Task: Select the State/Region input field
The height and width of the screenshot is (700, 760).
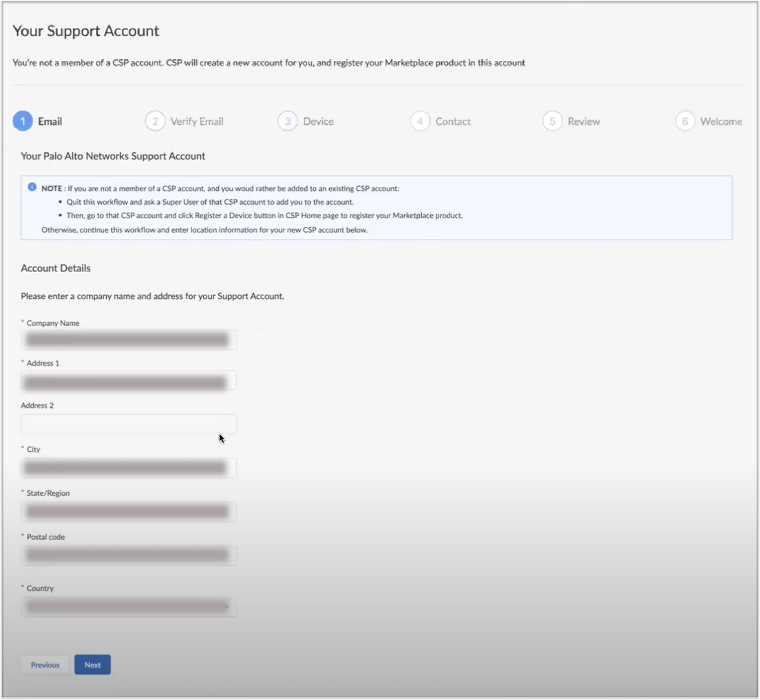Action: tap(128, 511)
